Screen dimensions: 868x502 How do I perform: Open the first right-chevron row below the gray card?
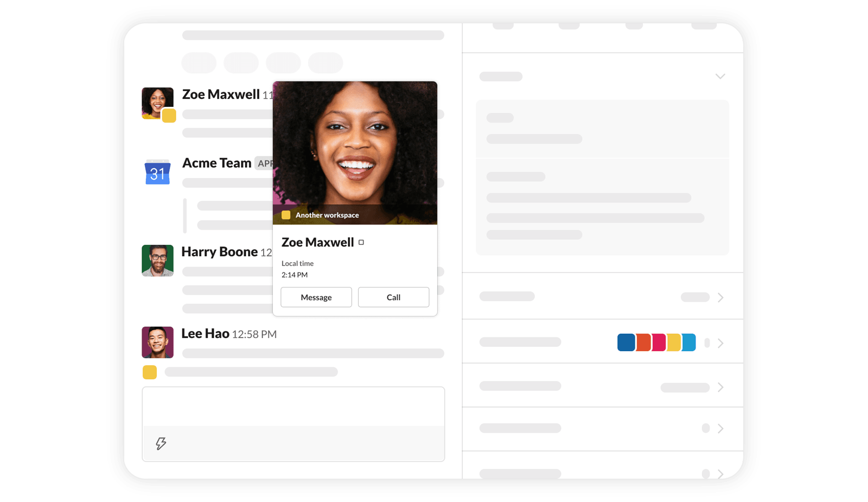click(720, 297)
